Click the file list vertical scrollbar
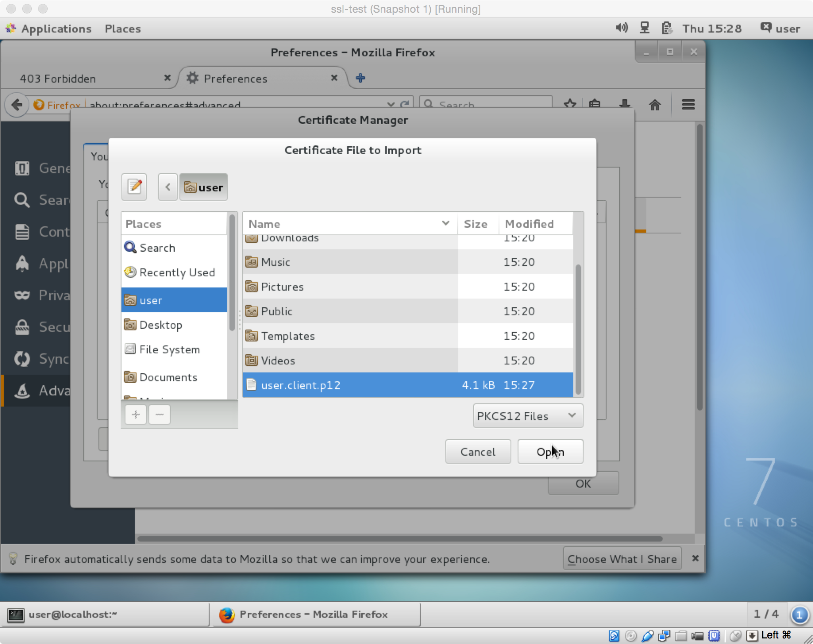This screenshot has height=644, width=813. [x=578, y=329]
